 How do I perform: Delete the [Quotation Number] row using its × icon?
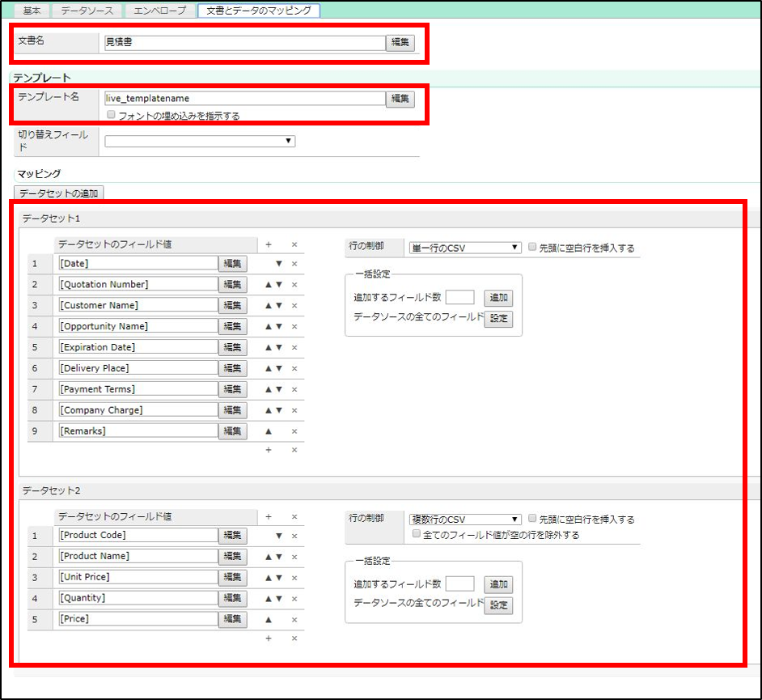294,285
